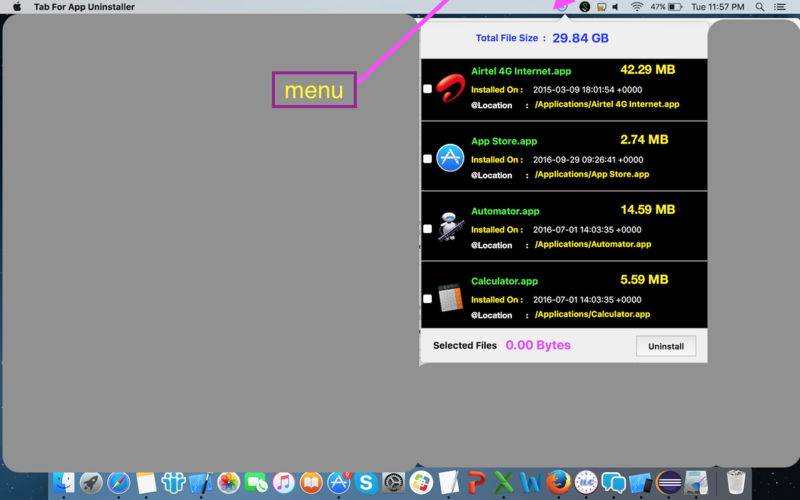The width and height of the screenshot is (800, 500).
Task: Click the Uninstall button
Action: pos(666,346)
